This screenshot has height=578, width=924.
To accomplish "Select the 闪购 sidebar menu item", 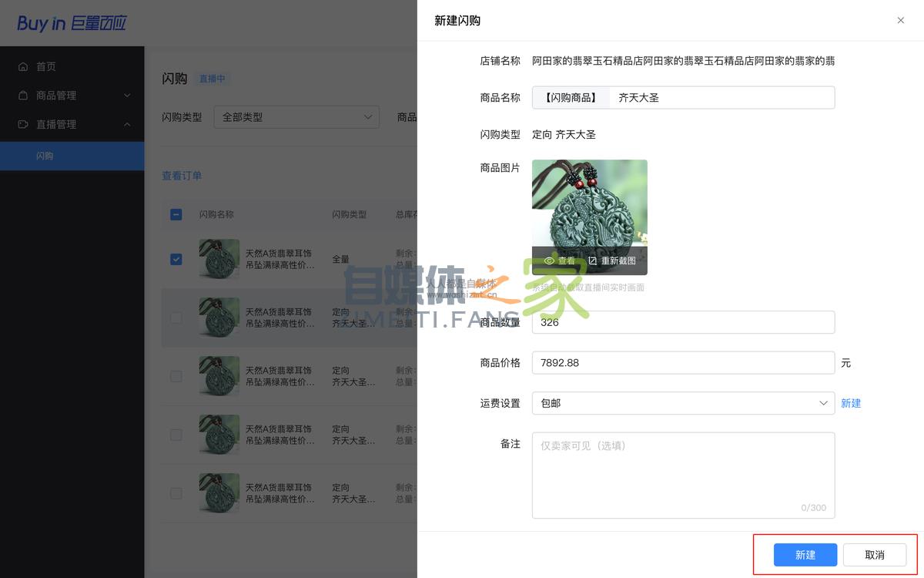I will pos(45,155).
